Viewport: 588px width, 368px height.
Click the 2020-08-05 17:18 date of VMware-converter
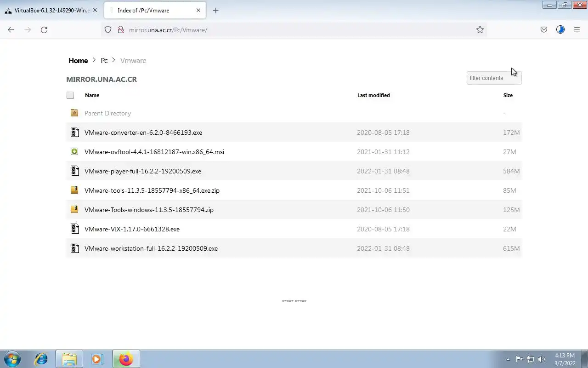click(383, 132)
